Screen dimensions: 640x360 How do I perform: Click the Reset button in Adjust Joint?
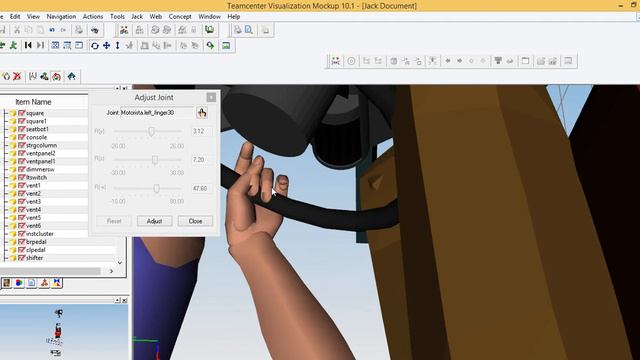114,221
